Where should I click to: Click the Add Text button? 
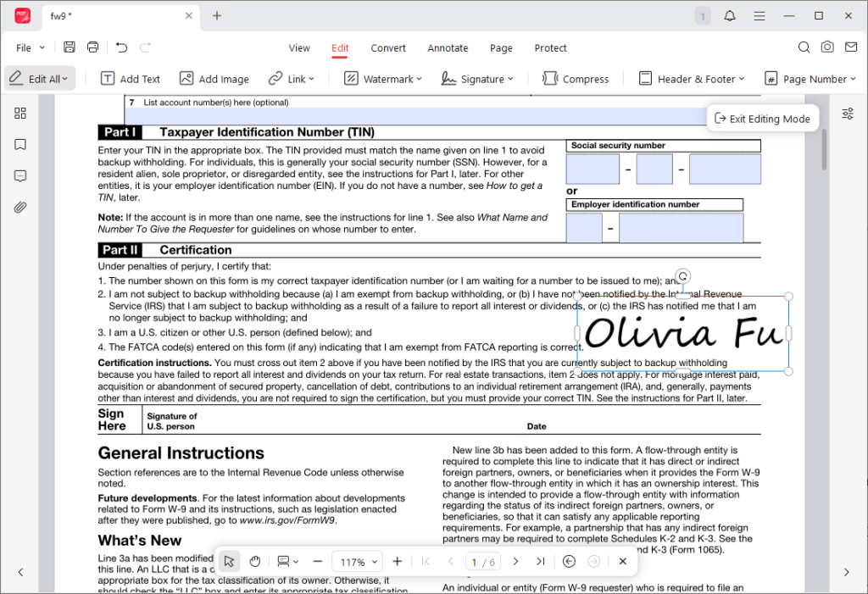131,79
